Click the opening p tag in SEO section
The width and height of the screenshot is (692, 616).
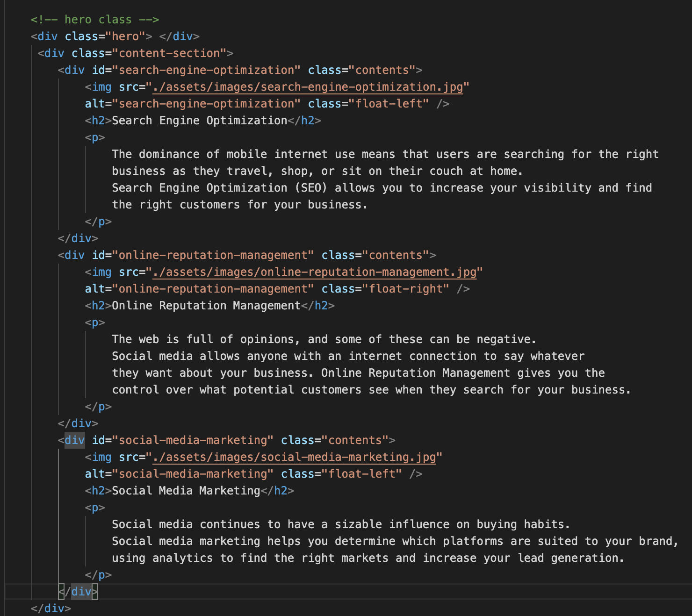coord(94,137)
